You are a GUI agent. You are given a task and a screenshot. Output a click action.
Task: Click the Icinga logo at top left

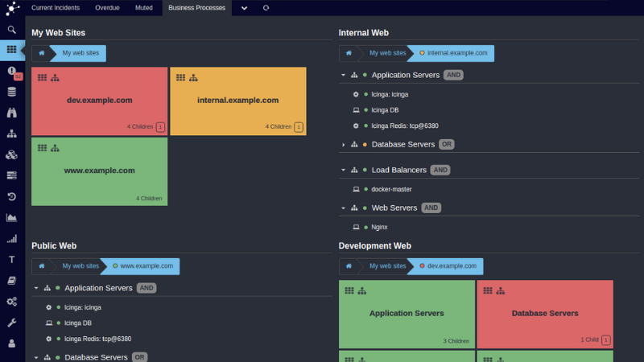tap(12, 9)
